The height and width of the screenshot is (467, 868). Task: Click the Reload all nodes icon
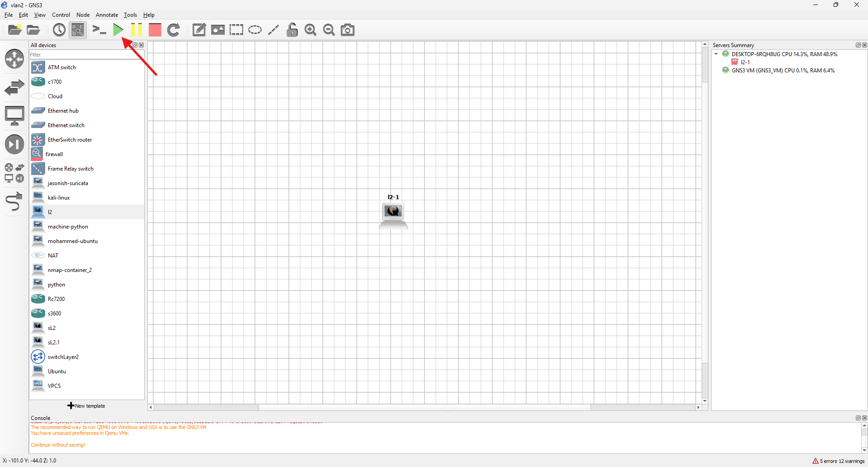pyautogui.click(x=174, y=30)
